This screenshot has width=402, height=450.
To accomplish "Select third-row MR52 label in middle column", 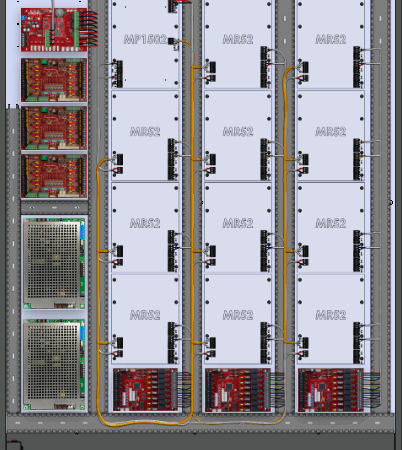I will (x=238, y=223).
